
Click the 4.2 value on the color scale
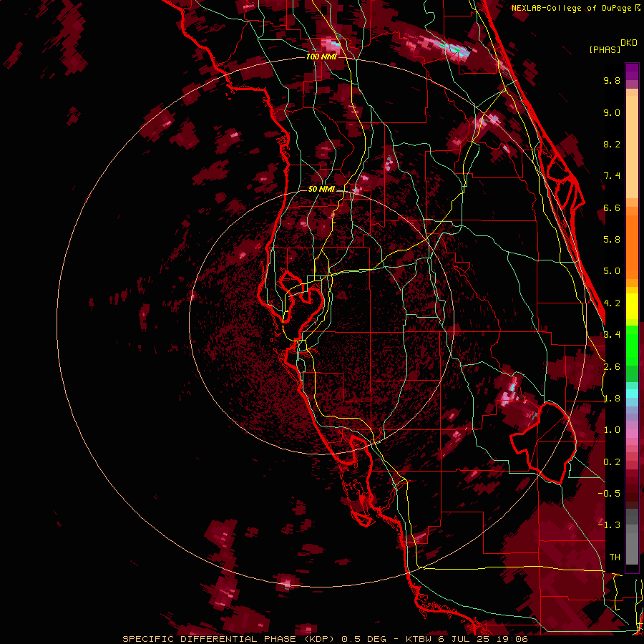[612, 303]
